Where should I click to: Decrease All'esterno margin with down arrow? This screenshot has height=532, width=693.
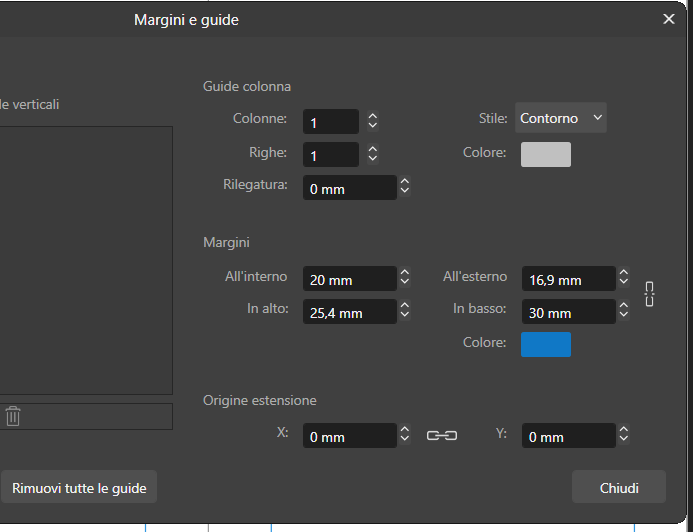624,283
